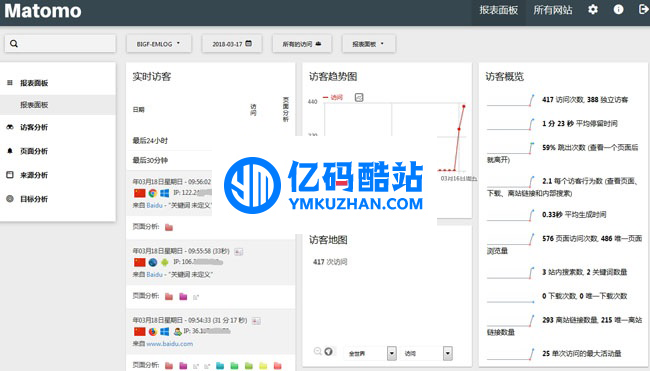The height and width of the screenshot is (371, 650).
Task: Click the visitor profile icon after 09:55:58 (33秒)
Action: tap(238, 252)
